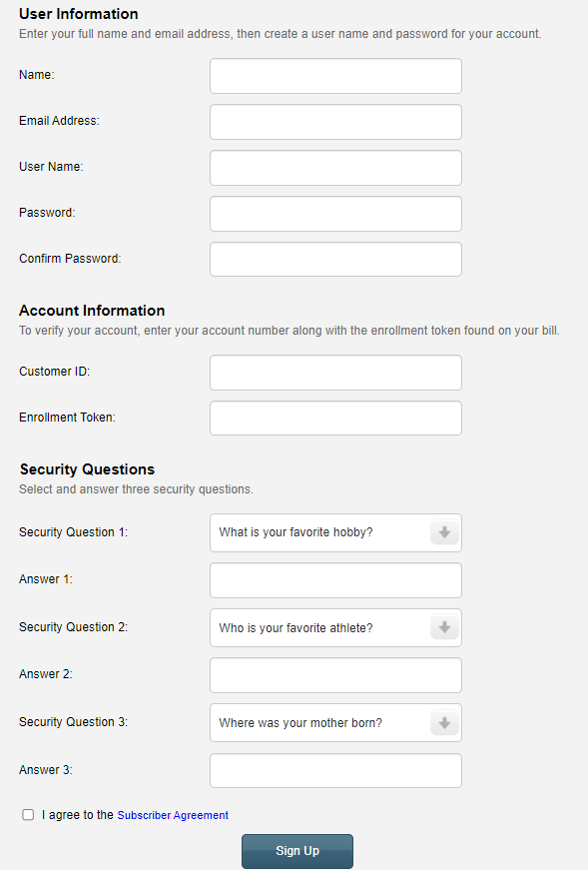Click the Answer 1 text box
The height and width of the screenshot is (870, 588).
coord(334,579)
